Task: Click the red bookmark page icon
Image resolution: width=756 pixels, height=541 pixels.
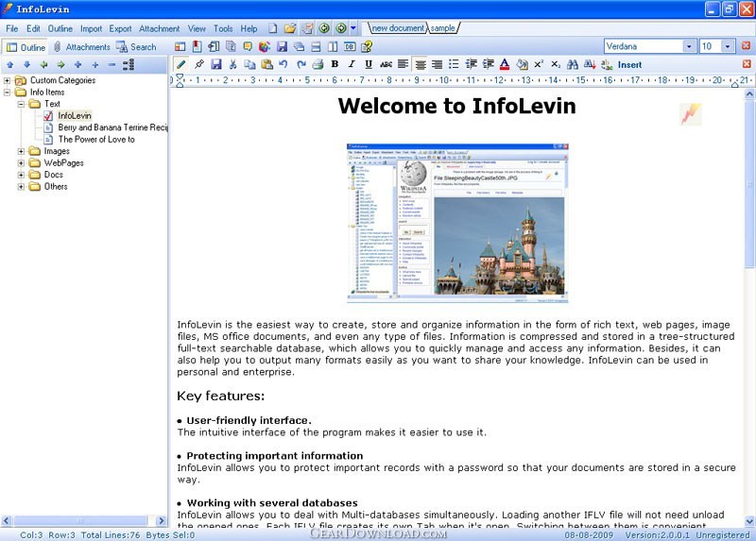Action: (197, 46)
